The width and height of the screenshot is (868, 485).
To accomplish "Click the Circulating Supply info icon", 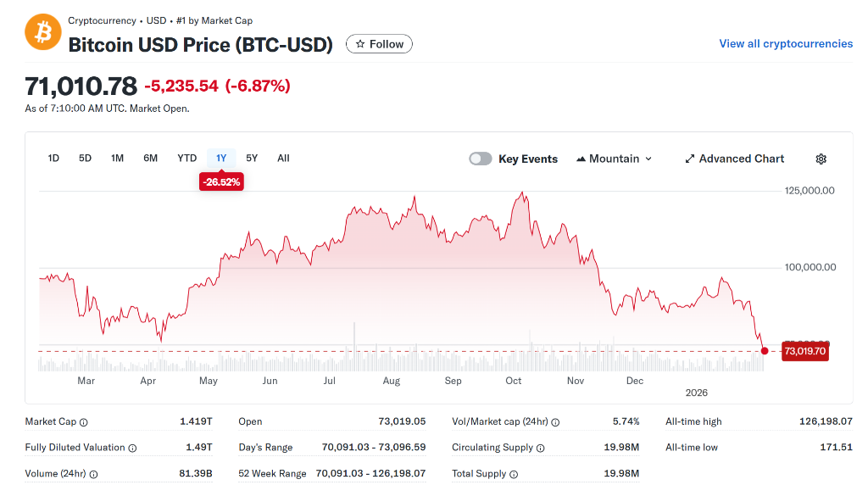I will (x=541, y=448).
